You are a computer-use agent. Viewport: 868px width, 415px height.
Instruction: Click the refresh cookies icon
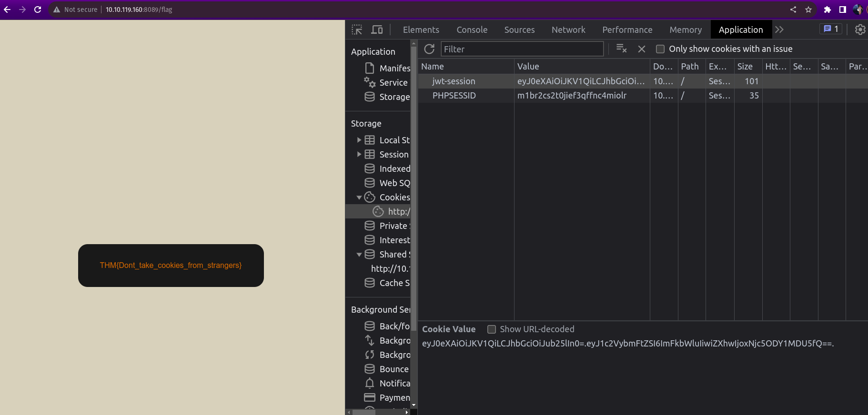pyautogui.click(x=429, y=49)
